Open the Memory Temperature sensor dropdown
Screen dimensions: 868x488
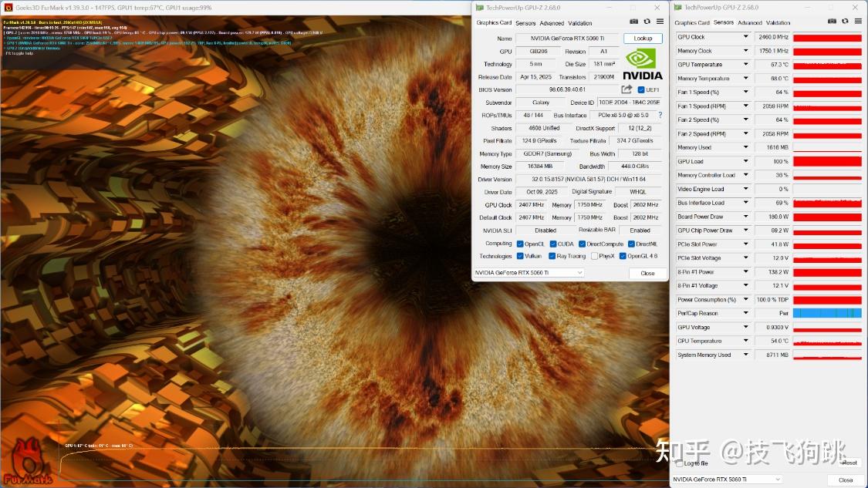[745, 78]
